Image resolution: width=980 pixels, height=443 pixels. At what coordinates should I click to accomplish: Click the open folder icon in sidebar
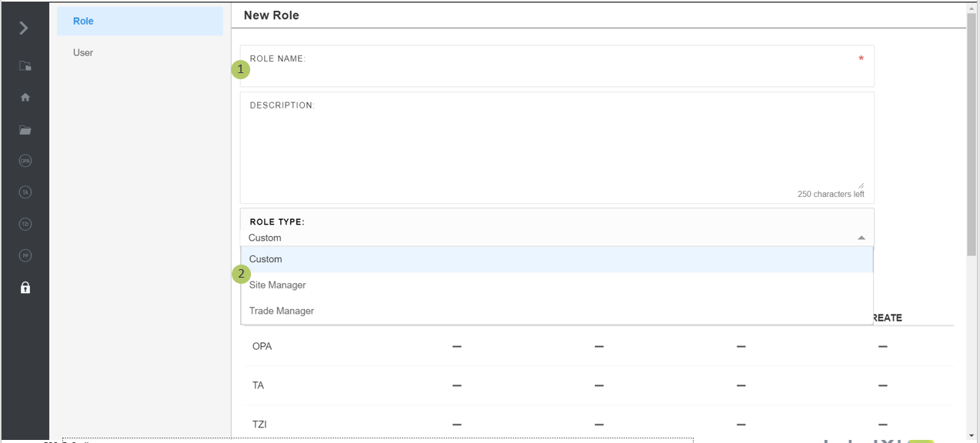[25, 130]
